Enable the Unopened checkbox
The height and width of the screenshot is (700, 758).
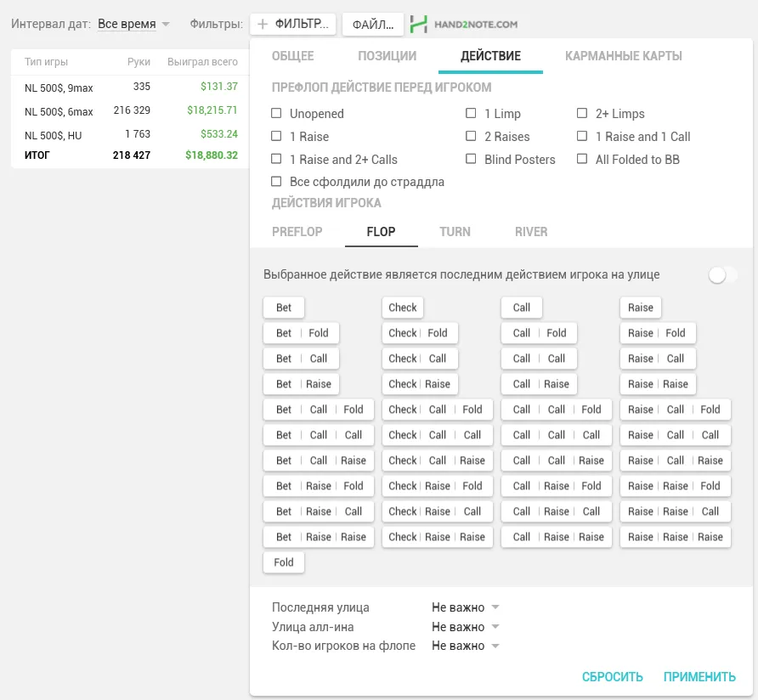(x=276, y=114)
